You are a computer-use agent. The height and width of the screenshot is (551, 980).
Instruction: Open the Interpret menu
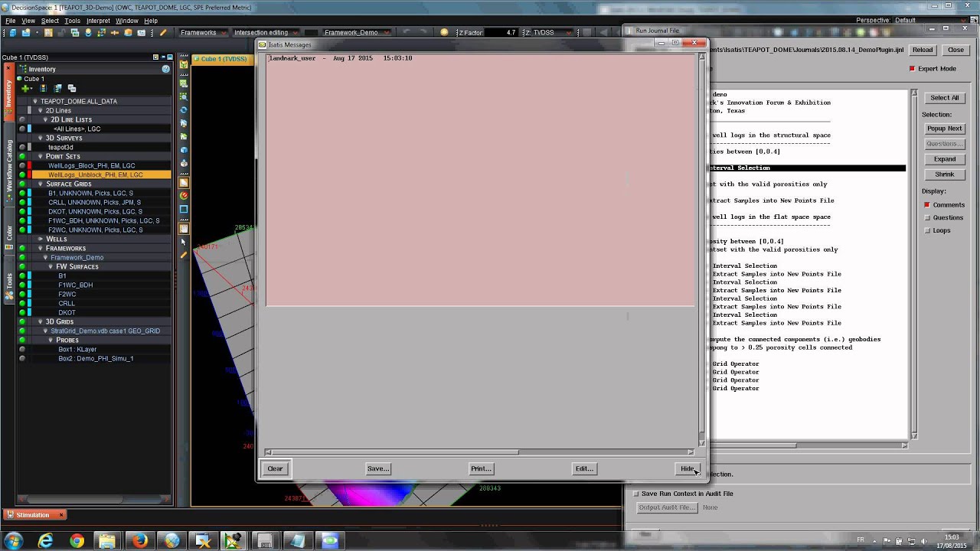click(98, 21)
